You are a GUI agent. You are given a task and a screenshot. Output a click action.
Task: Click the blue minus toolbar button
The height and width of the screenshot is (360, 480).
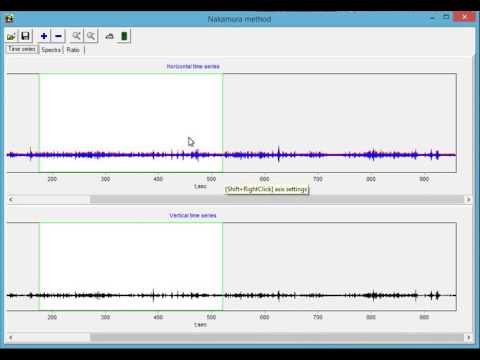[x=58, y=36]
